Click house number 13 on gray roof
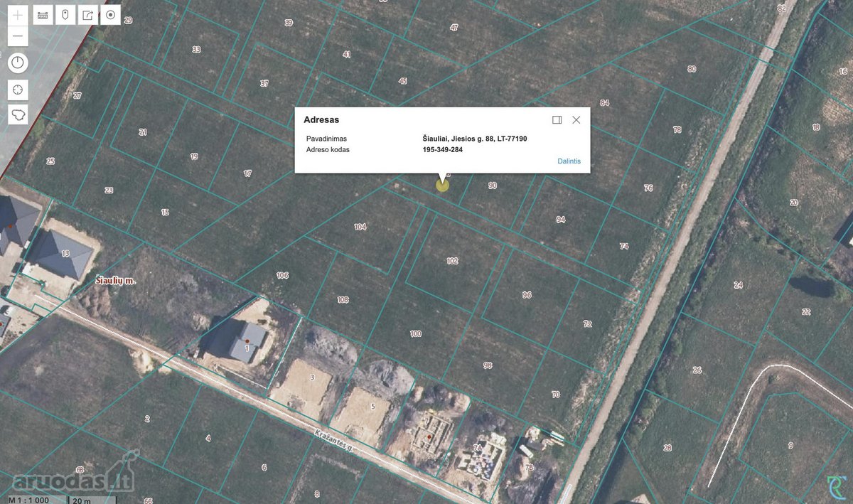This screenshot has height=504, width=853. [x=65, y=253]
